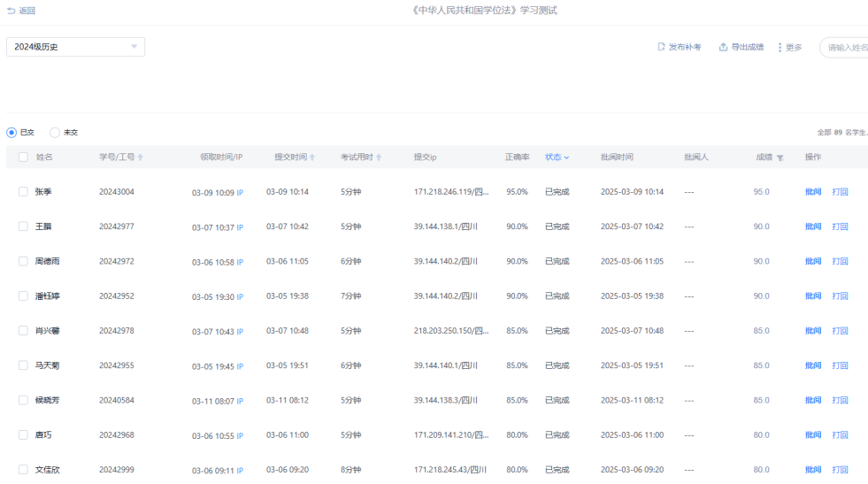The width and height of the screenshot is (868, 484).
Task: Sort by 考试用时 column arrow icon
Action: 379,157
